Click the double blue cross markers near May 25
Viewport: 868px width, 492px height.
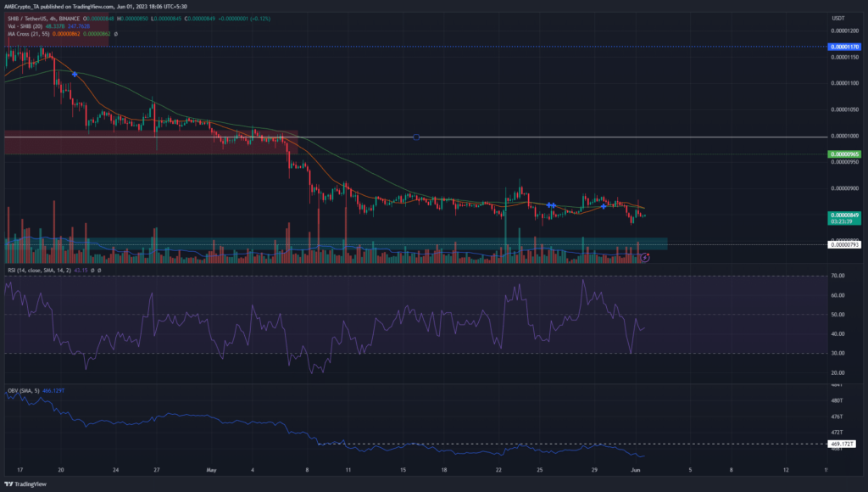click(551, 205)
